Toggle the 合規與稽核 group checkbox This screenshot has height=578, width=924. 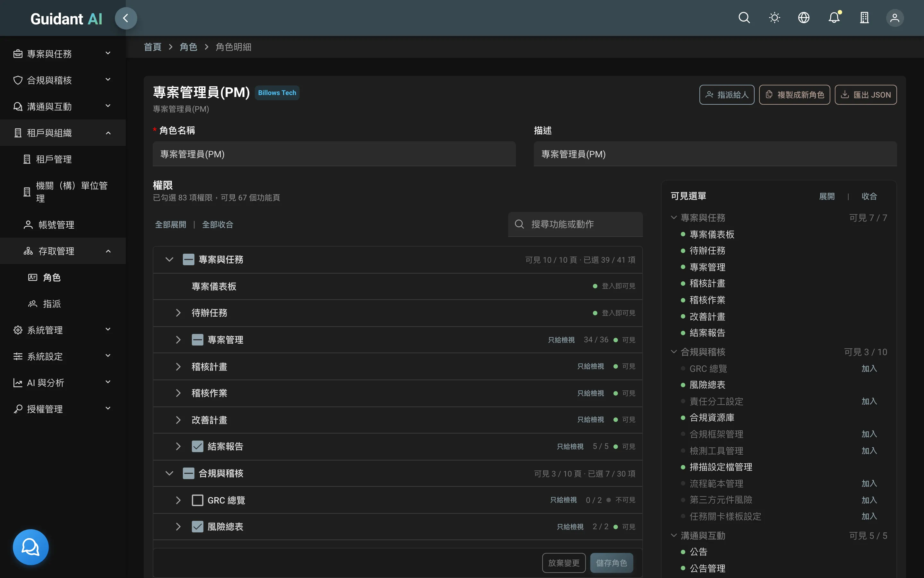click(x=188, y=474)
